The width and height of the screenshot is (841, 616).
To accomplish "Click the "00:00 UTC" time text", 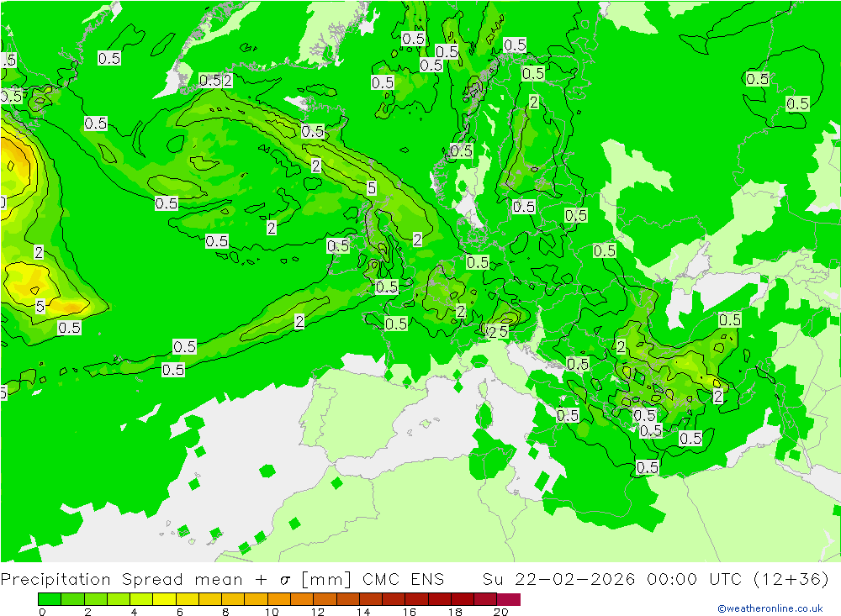I will pyautogui.click(x=694, y=580).
